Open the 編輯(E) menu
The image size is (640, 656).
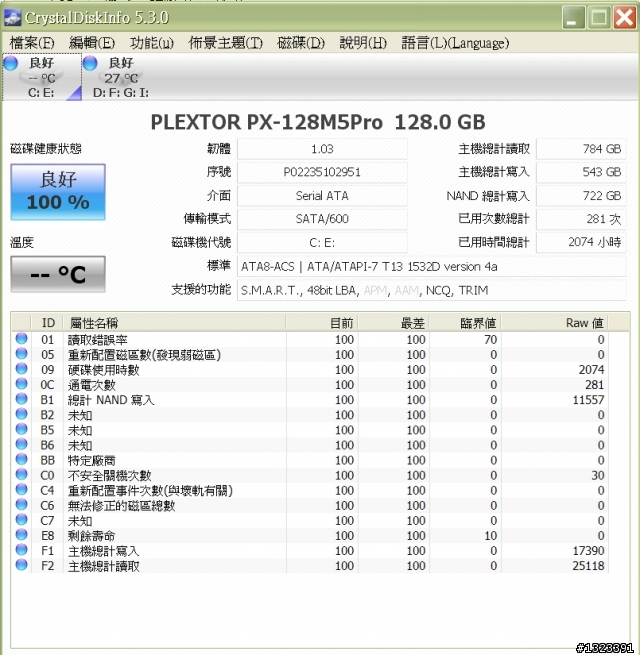point(92,43)
